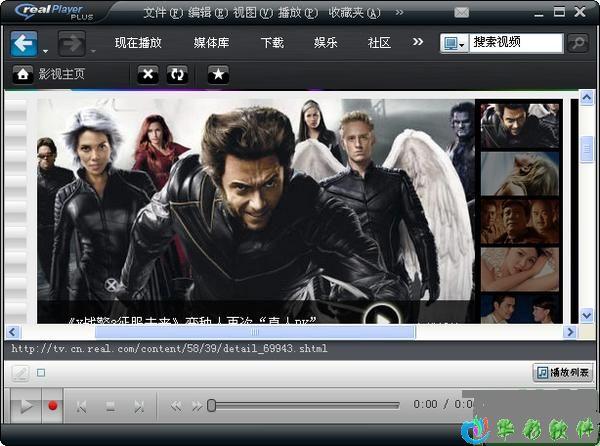This screenshot has width=600, height=446.
Task: Switch to the 媒体库 tab
Action: [211, 42]
